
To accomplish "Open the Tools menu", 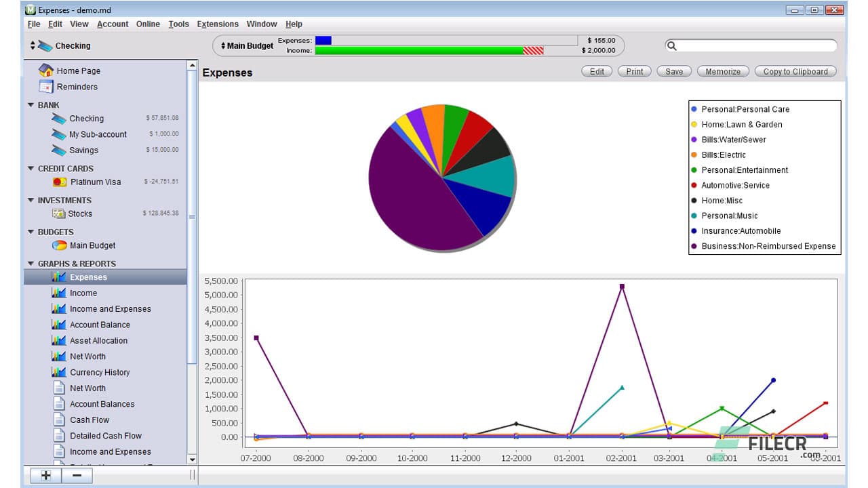I will (178, 24).
